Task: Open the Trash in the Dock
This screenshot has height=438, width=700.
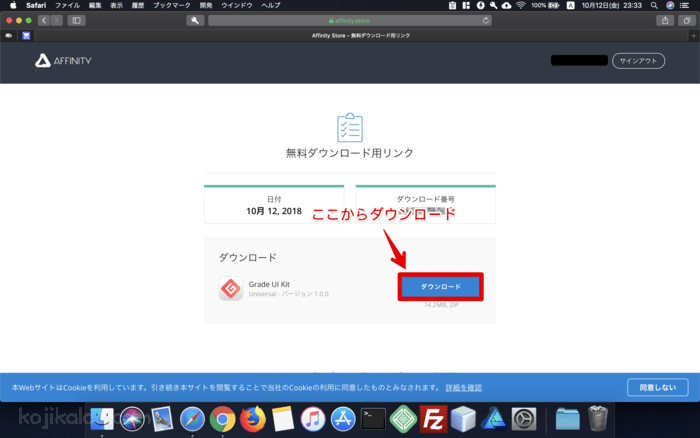Action: 598,418
